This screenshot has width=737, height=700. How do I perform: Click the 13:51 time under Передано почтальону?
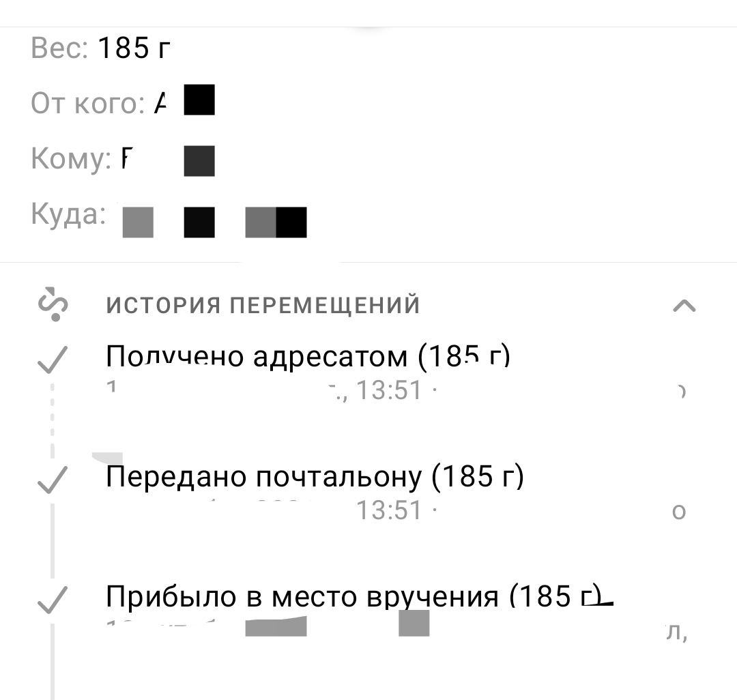click(389, 510)
